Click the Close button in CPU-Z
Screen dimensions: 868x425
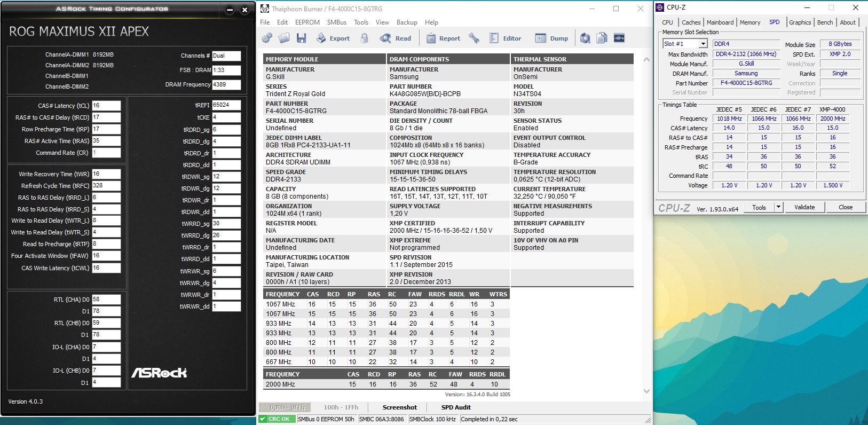[x=846, y=207]
